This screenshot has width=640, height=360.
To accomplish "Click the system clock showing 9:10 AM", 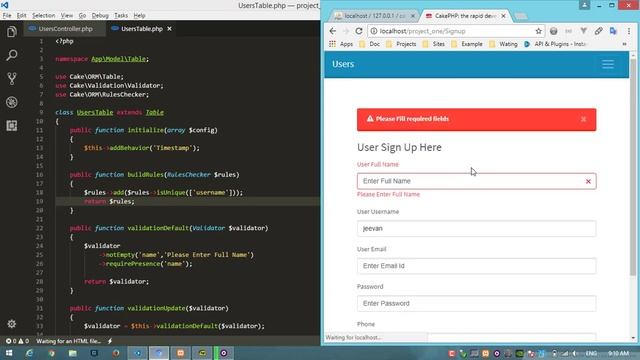I will [618, 353].
